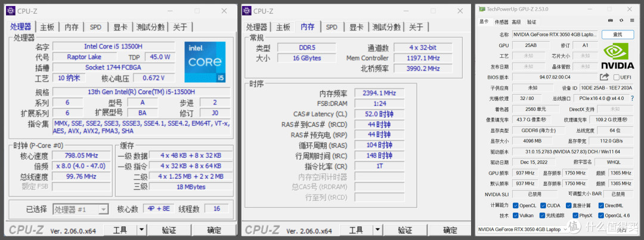Click 确定 button in processor CPU-Z window
The height and width of the screenshot is (240, 644).
[214, 230]
